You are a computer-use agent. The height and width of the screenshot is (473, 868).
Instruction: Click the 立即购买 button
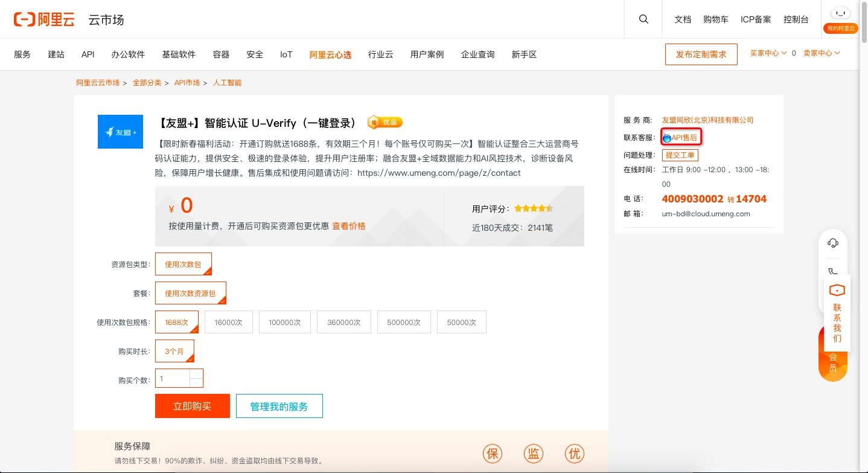[193, 406]
